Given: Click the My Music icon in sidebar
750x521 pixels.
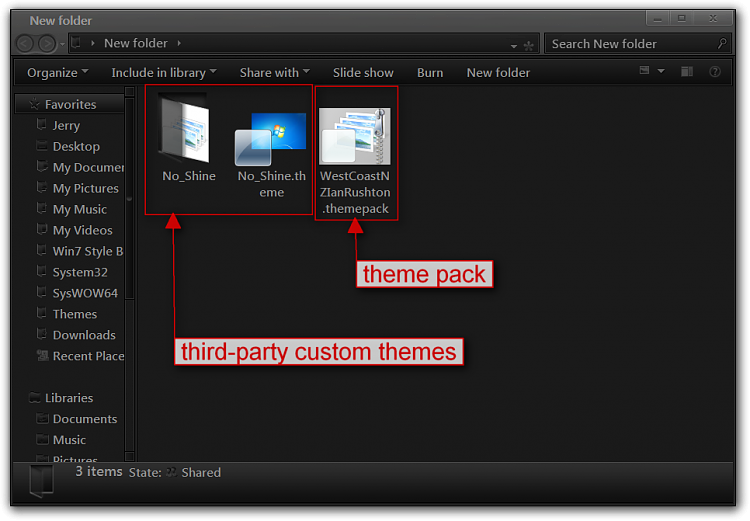Looking at the screenshot, I should tap(42, 209).
